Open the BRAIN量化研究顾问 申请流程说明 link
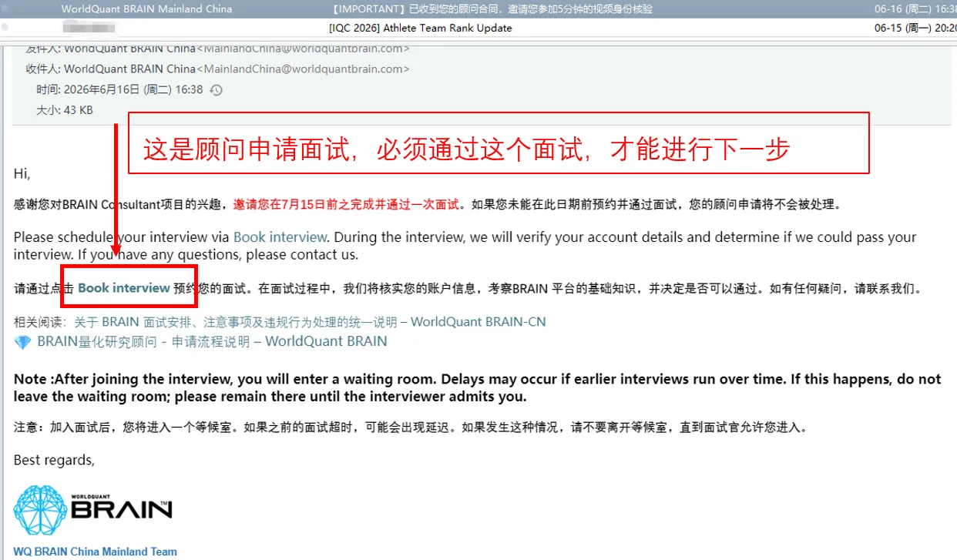Image resolution: width=957 pixels, height=560 pixels. [x=212, y=341]
